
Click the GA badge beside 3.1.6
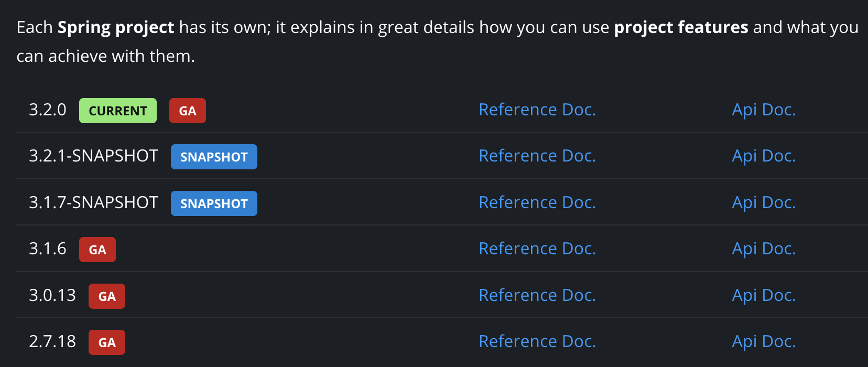(97, 250)
